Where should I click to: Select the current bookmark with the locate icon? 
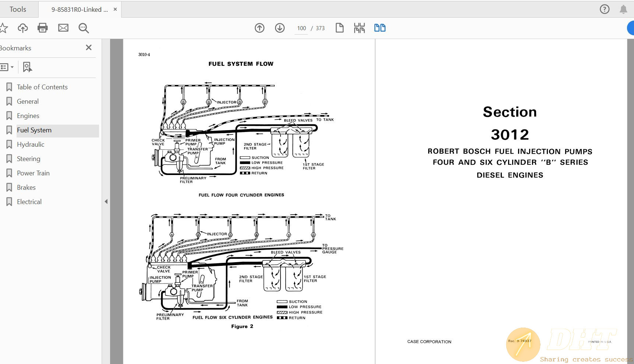click(x=27, y=67)
